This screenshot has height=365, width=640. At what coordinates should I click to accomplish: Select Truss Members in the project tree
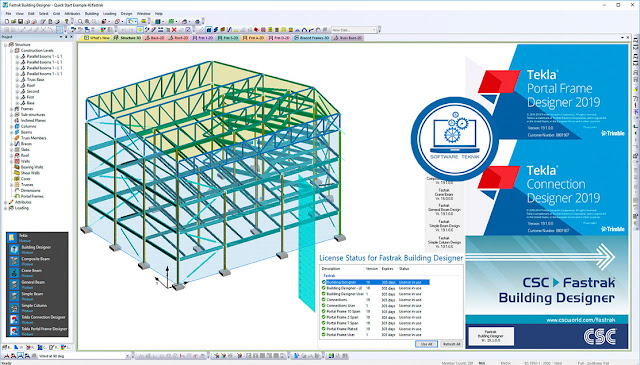click(x=33, y=138)
